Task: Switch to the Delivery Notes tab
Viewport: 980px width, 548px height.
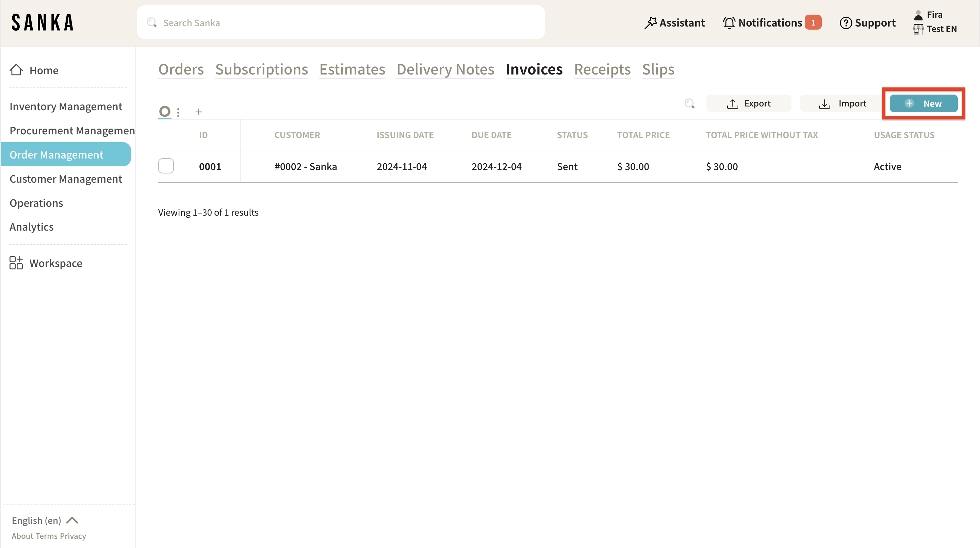Action: [x=445, y=70]
